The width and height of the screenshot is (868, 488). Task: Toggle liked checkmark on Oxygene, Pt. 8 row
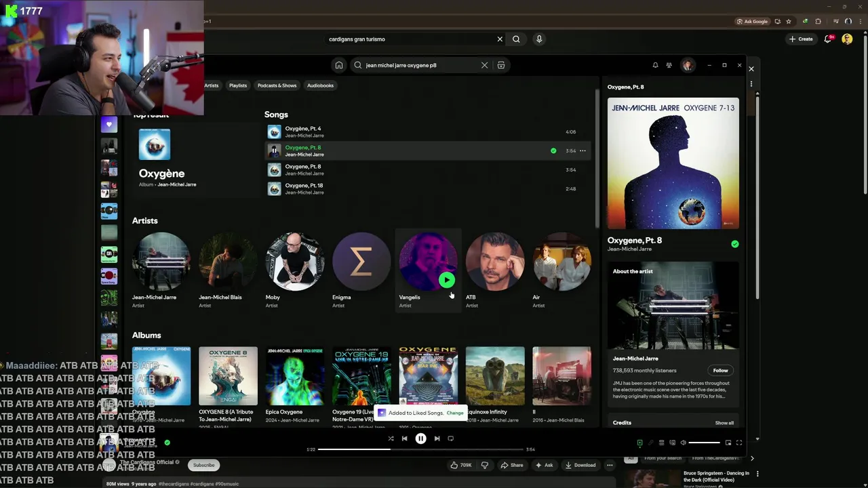click(x=553, y=150)
